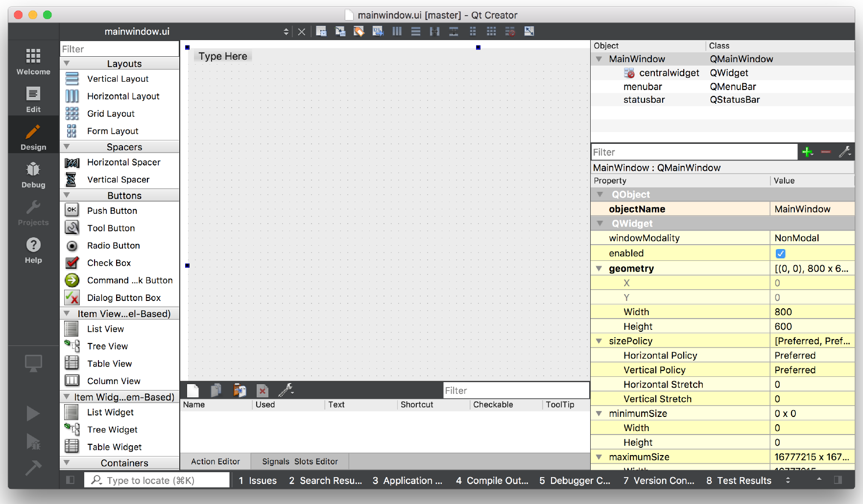
Task: Collapse the Layouts widget group
Action: 67,64
